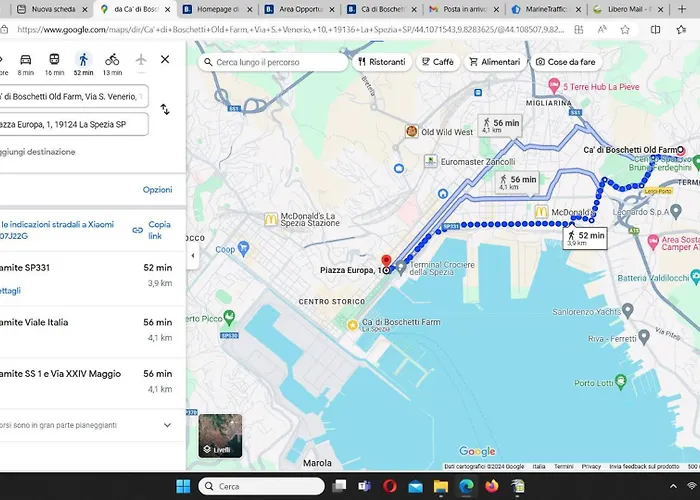
Task: Filter by Ristoranti along the route
Action: click(381, 62)
